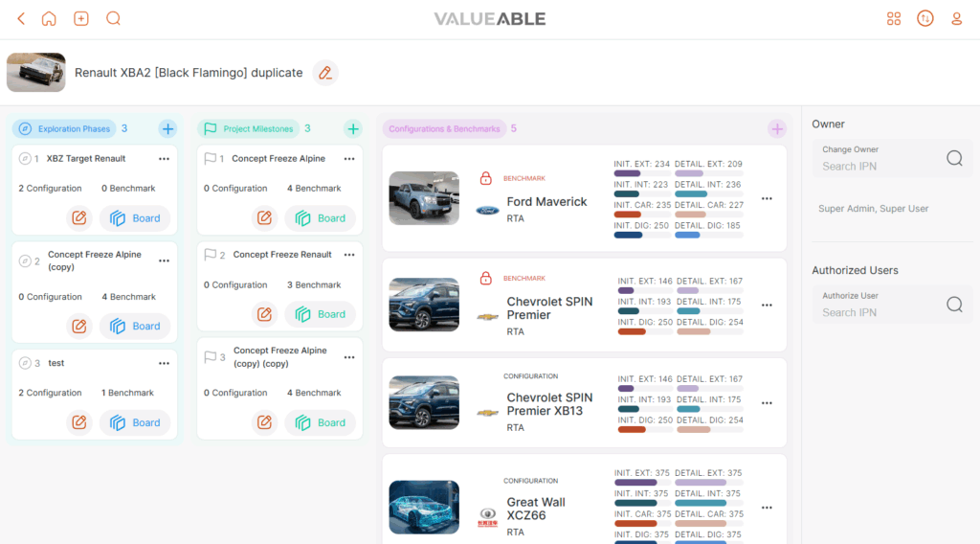Open options menu for XBZ Target Renault

tap(164, 159)
